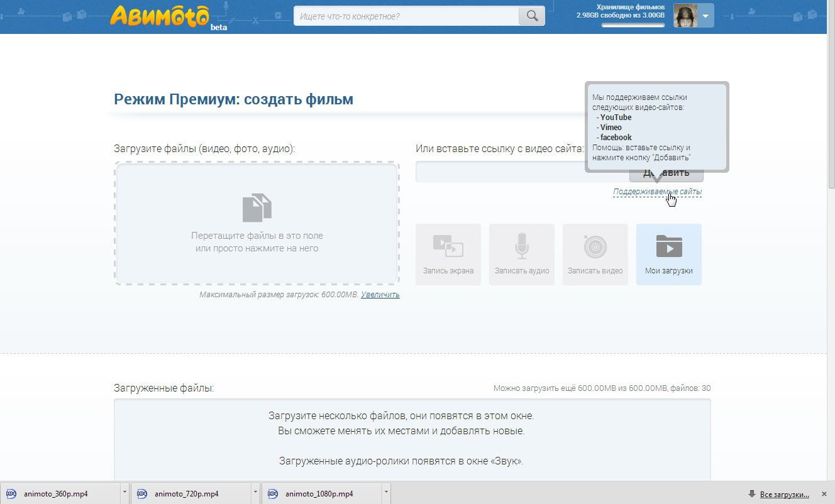
Task: Close the downloads bar
Action: tap(824, 494)
